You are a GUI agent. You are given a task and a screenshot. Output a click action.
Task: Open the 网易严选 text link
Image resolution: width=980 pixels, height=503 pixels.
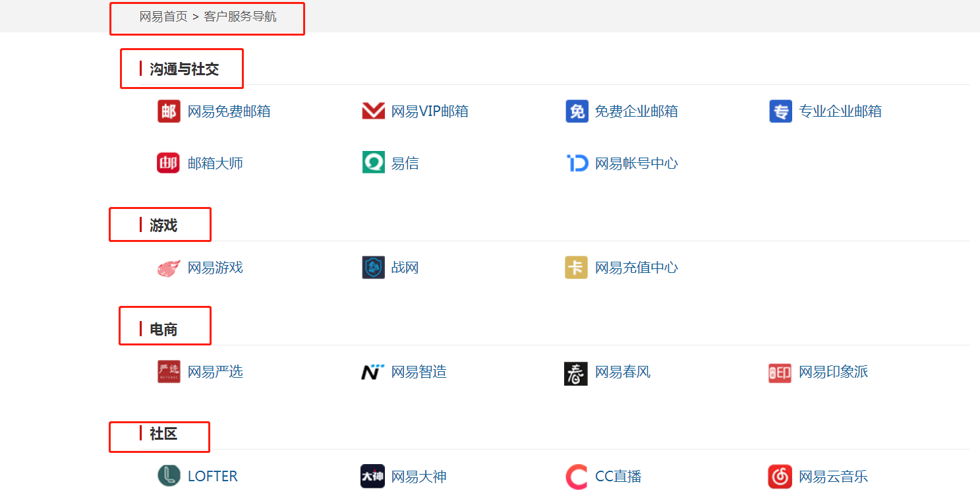pos(216,372)
